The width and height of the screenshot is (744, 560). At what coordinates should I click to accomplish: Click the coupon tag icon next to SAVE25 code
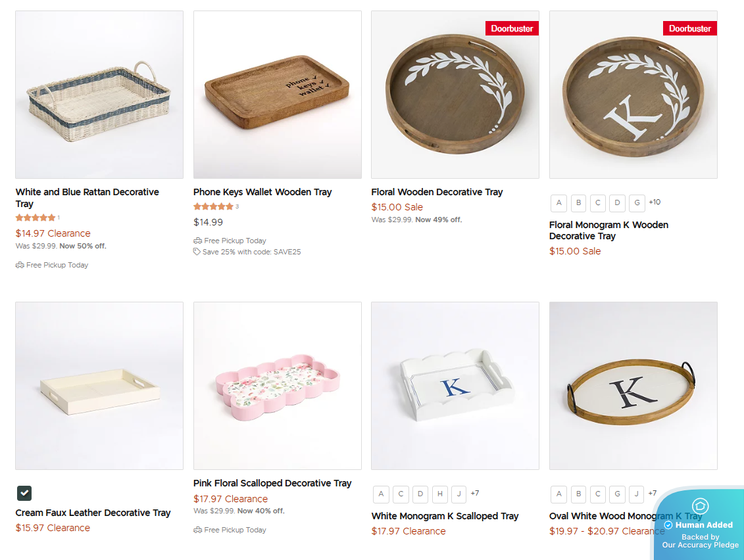[198, 252]
